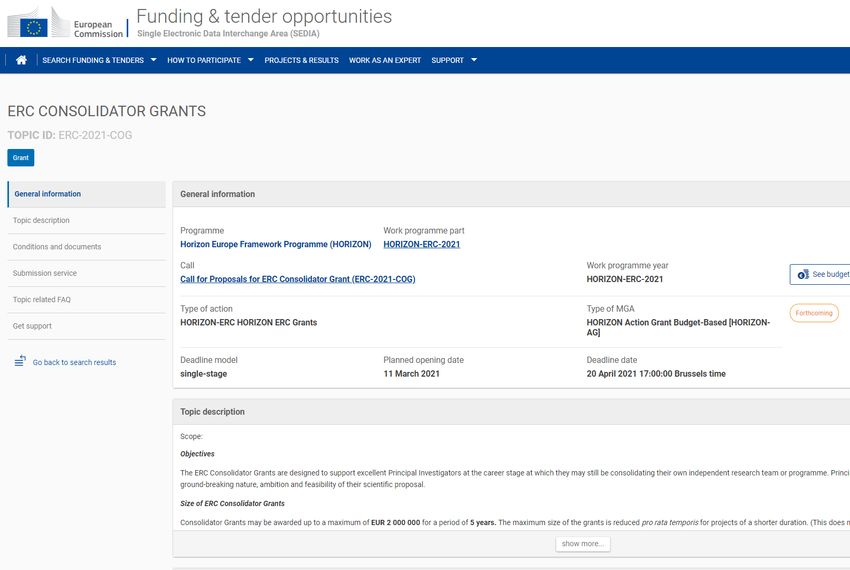Open the HORIZON-ERC-2021 work programme link

422,245
